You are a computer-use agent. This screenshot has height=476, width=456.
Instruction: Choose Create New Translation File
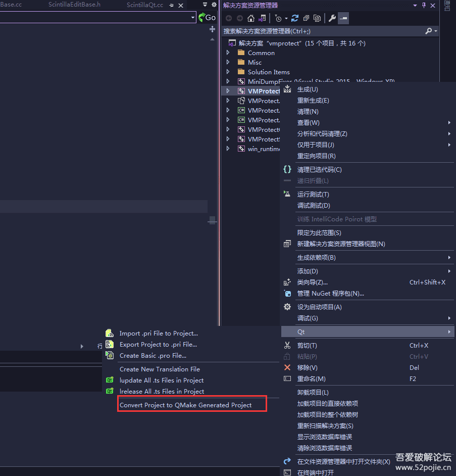pos(160,369)
